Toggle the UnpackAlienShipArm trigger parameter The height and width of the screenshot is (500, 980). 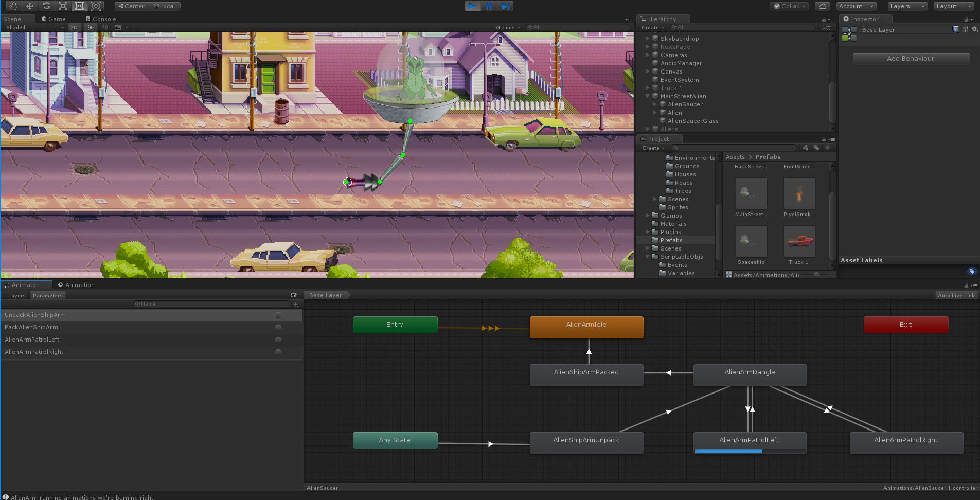[x=278, y=315]
